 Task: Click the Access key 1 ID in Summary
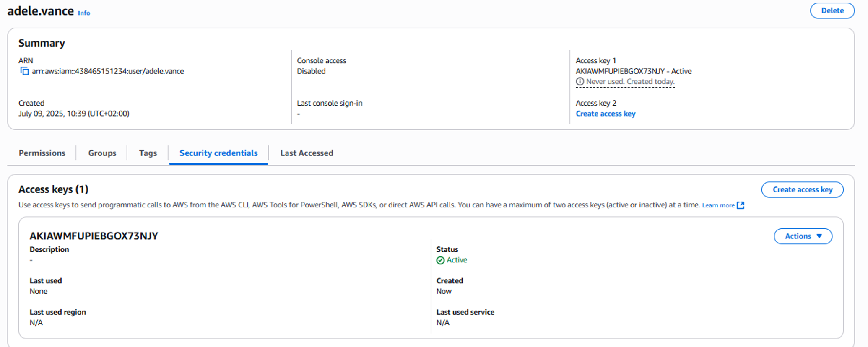[x=620, y=71]
